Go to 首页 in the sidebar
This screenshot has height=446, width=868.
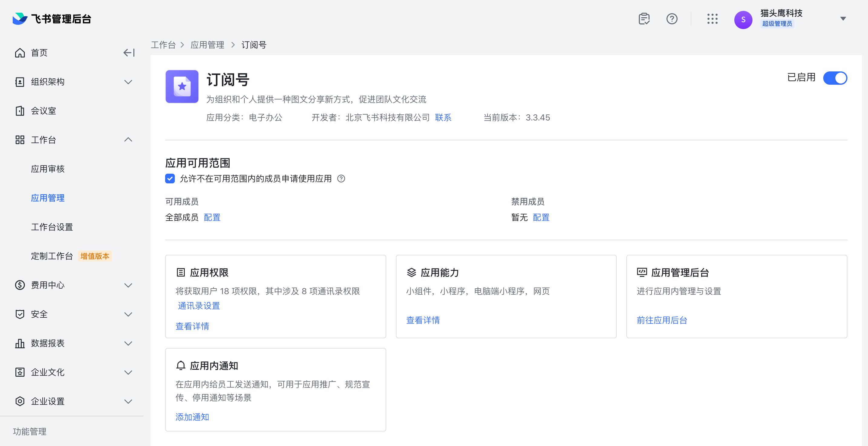[x=39, y=53]
